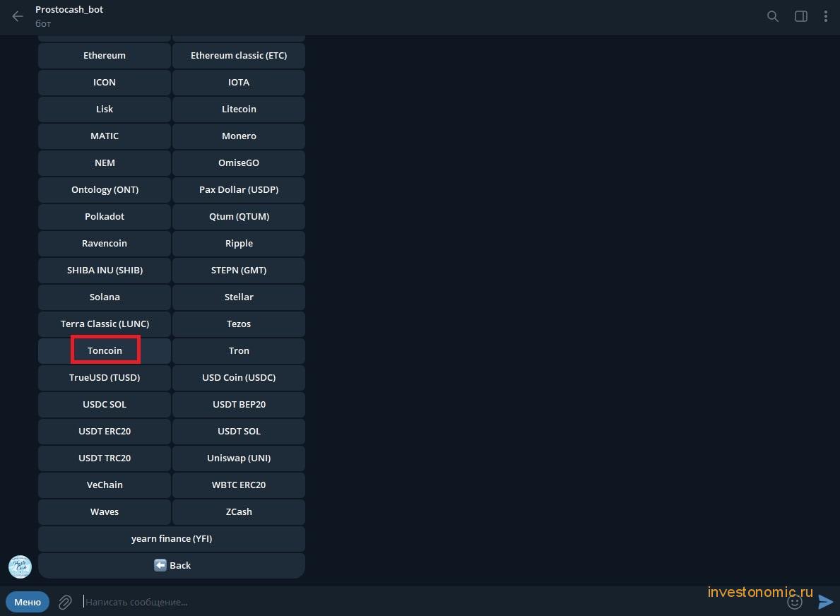Choose USDT BEP20 button
The width and height of the screenshot is (840, 616).
click(239, 404)
